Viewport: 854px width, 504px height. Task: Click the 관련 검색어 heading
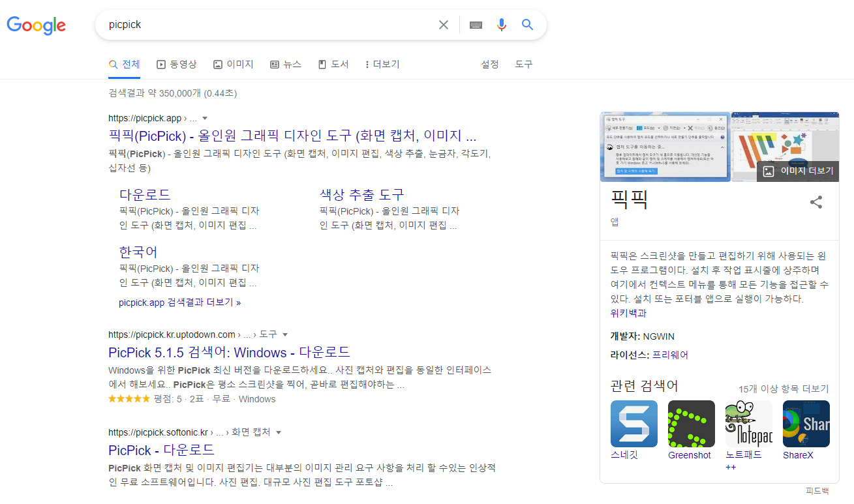click(x=645, y=386)
